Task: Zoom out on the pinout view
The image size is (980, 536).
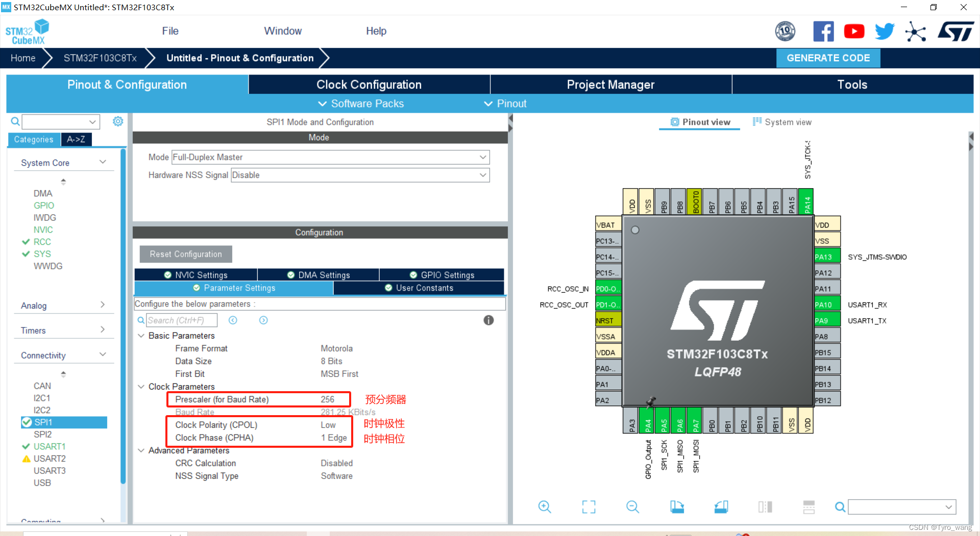Action: (633, 507)
